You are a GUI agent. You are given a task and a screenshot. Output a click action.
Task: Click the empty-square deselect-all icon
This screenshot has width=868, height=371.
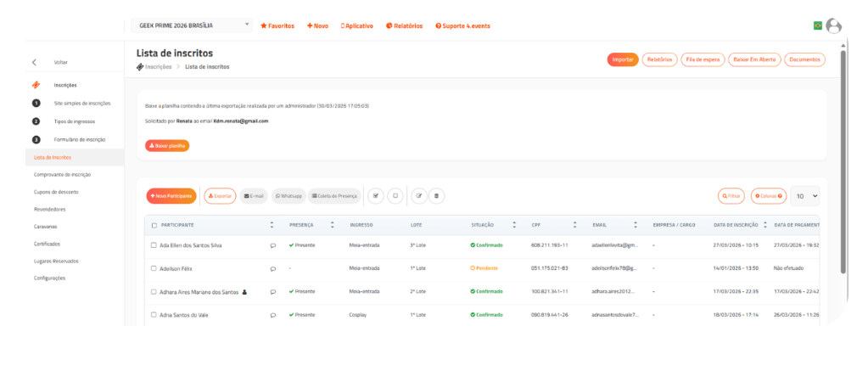click(x=395, y=195)
